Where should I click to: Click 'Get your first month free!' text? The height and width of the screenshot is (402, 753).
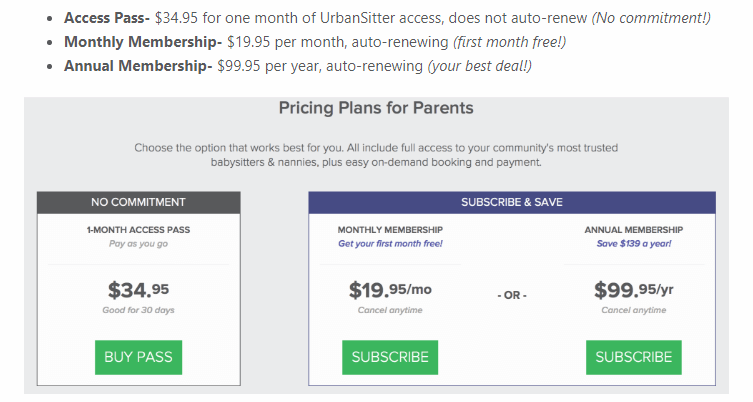tap(390, 244)
